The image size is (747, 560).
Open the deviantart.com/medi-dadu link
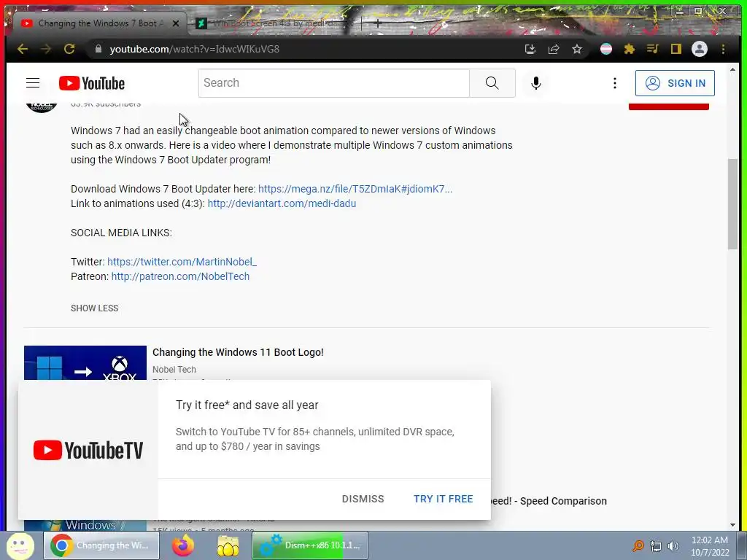click(x=282, y=203)
